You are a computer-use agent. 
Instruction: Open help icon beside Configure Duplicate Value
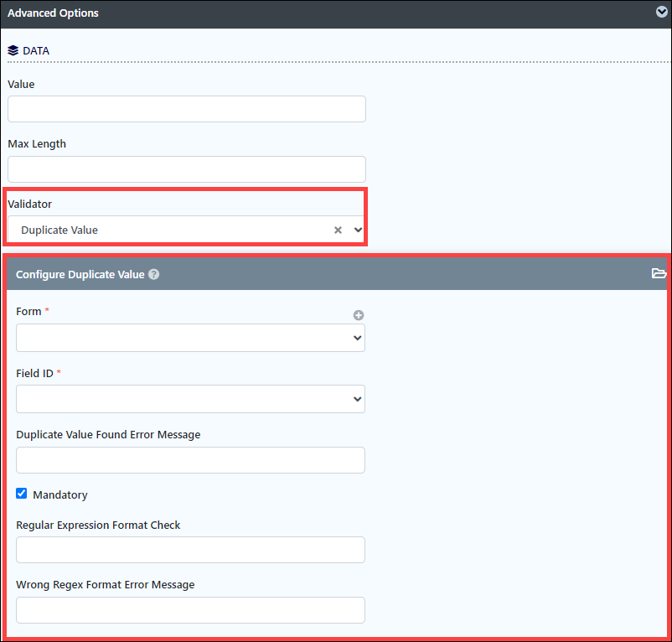pyautogui.click(x=154, y=274)
